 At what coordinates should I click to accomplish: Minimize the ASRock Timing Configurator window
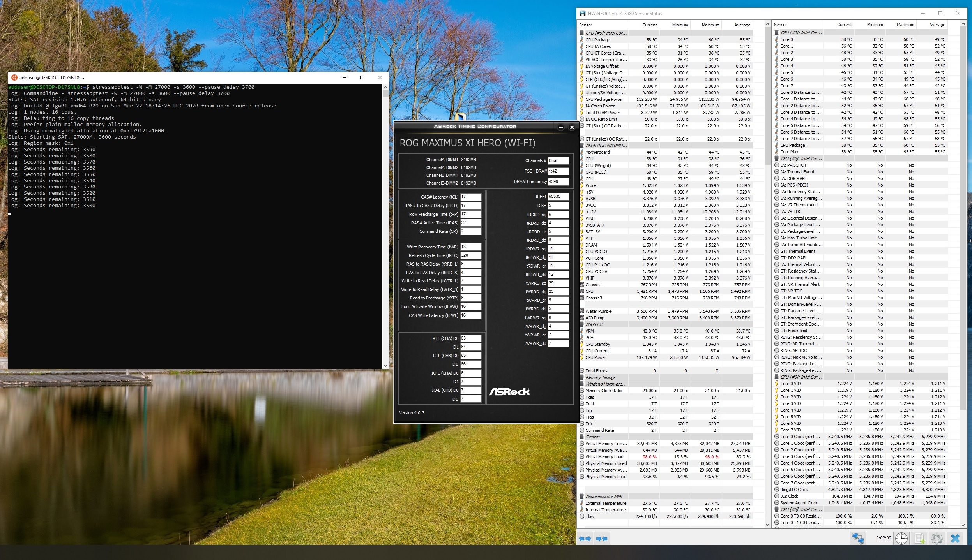(x=561, y=127)
